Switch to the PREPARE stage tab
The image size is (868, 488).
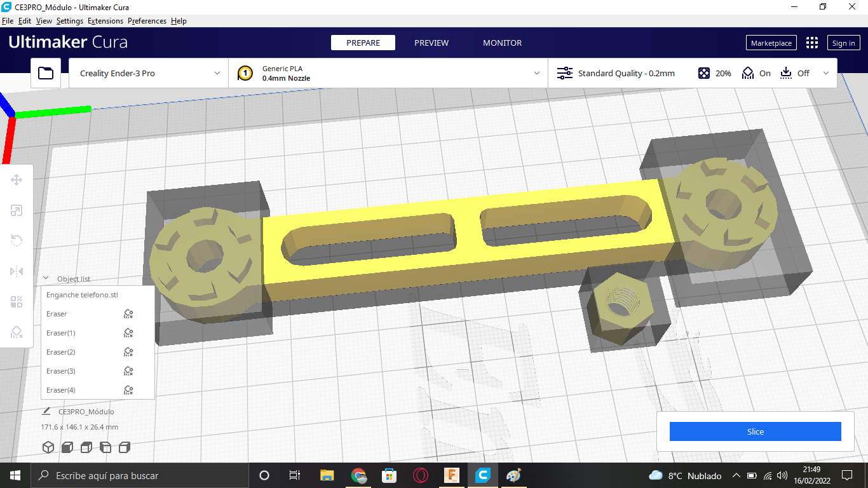(363, 43)
